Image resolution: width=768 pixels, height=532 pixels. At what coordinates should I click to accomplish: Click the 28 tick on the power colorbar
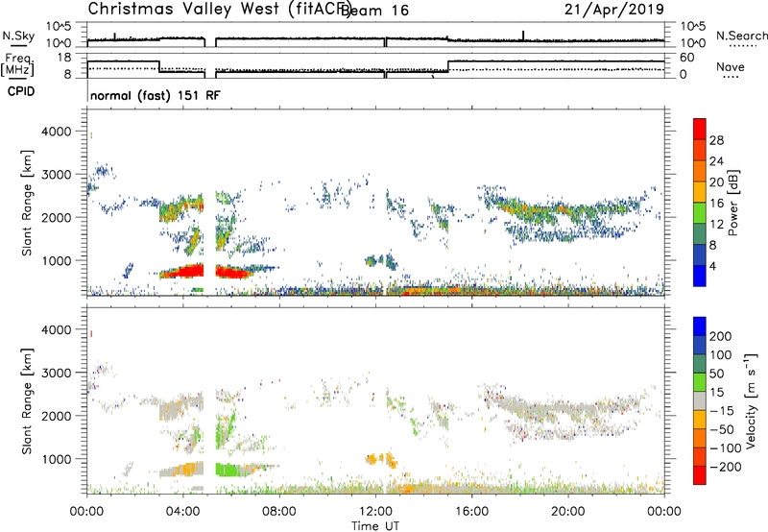point(716,140)
